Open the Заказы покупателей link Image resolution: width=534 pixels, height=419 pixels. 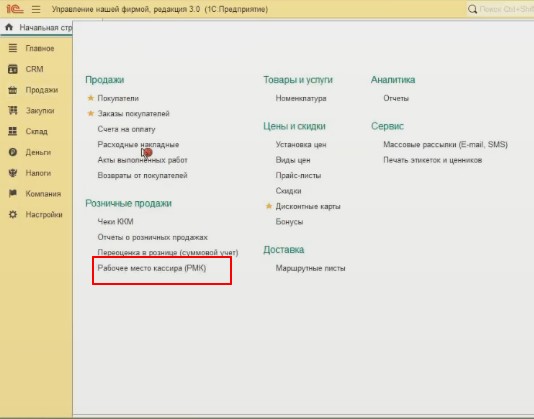[133, 113]
